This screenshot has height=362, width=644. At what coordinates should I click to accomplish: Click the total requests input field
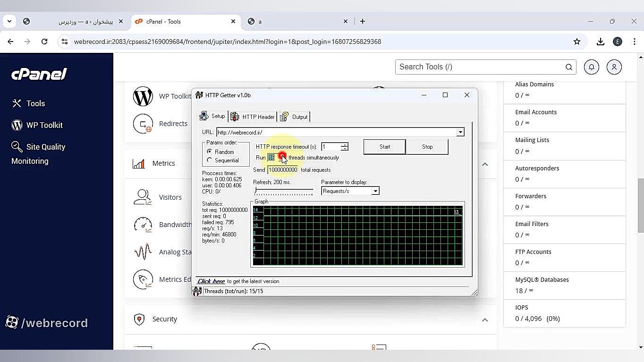pyautogui.click(x=283, y=170)
